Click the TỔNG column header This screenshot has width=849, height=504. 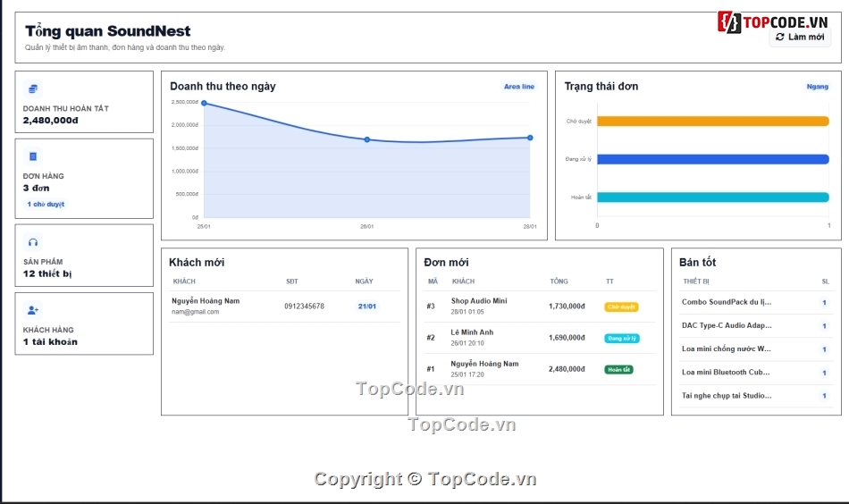tap(559, 281)
